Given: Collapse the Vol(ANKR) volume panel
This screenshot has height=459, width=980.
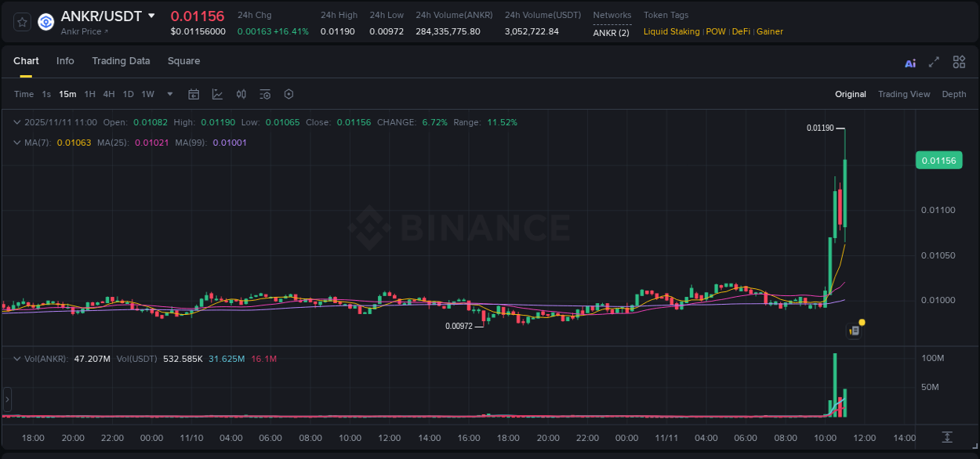Looking at the screenshot, I should pos(16,358).
